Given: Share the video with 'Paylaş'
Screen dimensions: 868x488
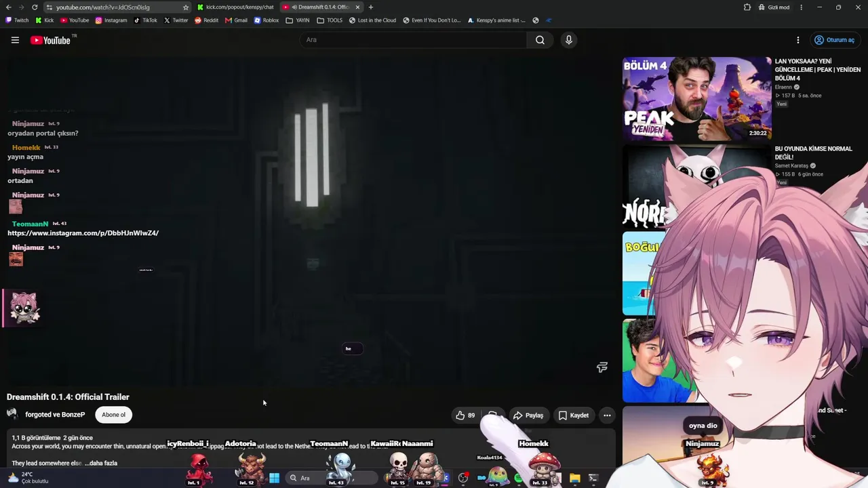Looking at the screenshot, I should pyautogui.click(x=528, y=415).
